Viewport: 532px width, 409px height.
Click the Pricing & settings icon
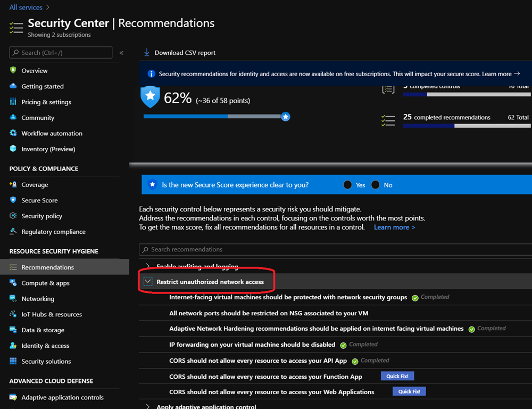13,102
